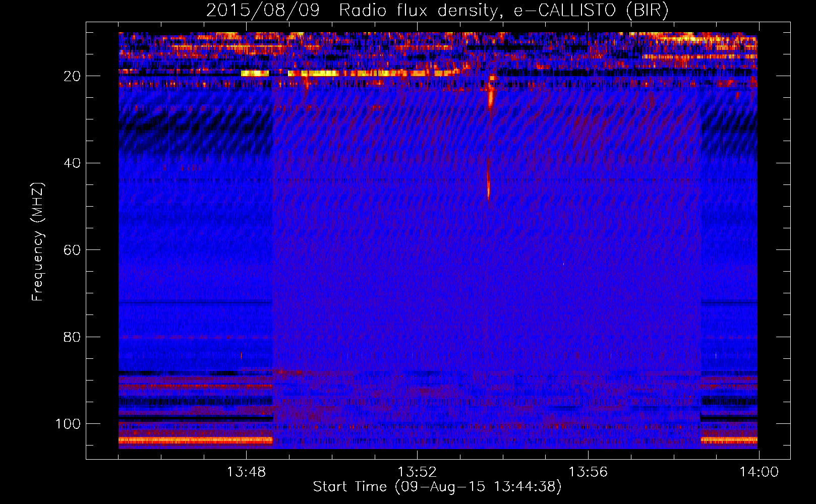Image resolution: width=816 pixels, height=504 pixels.
Task: Click the '100' frequency tick label
Action: (x=68, y=424)
